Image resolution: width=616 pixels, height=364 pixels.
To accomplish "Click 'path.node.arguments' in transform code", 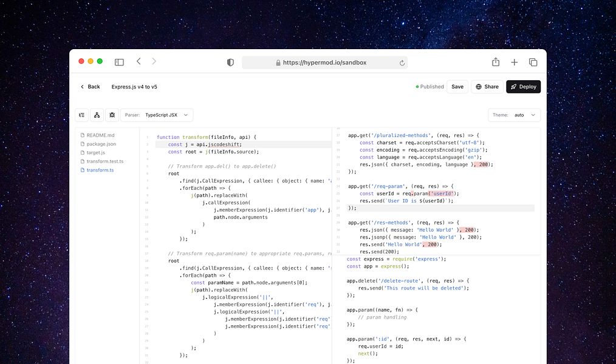I will [x=241, y=217].
